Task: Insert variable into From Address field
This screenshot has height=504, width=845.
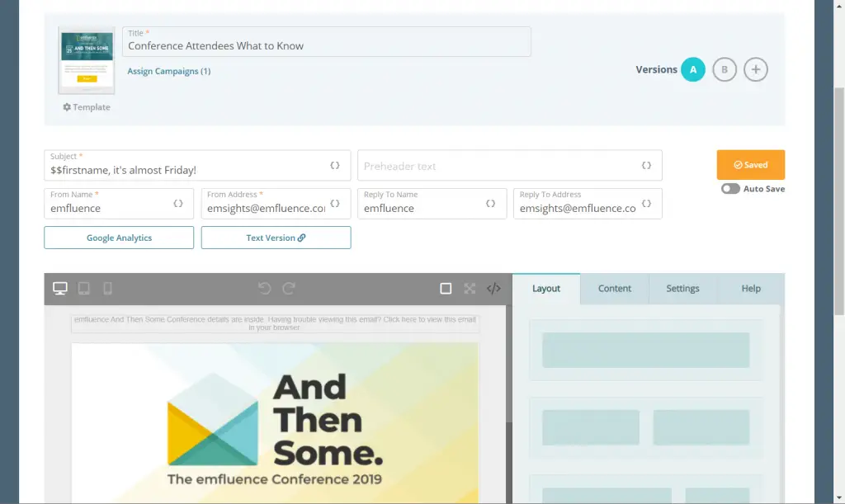Action: point(335,204)
